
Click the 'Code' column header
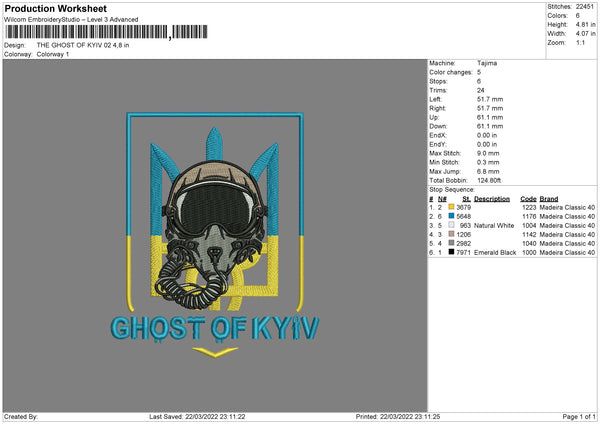coord(528,199)
